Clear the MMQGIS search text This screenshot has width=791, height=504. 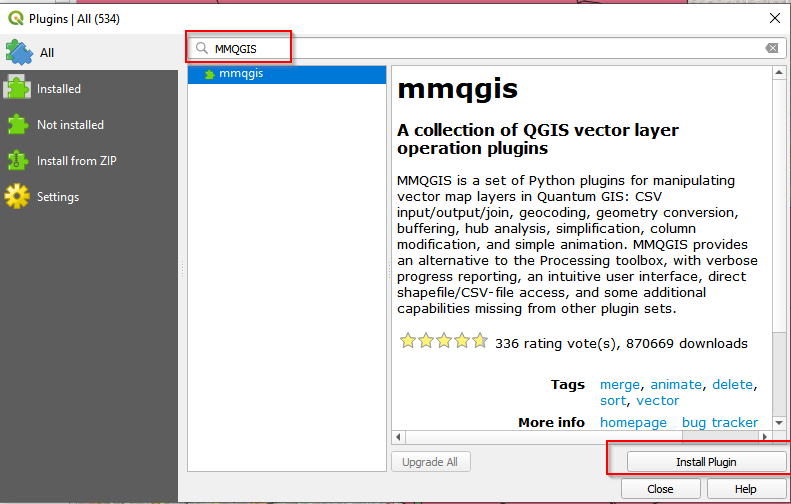click(772, 48)
